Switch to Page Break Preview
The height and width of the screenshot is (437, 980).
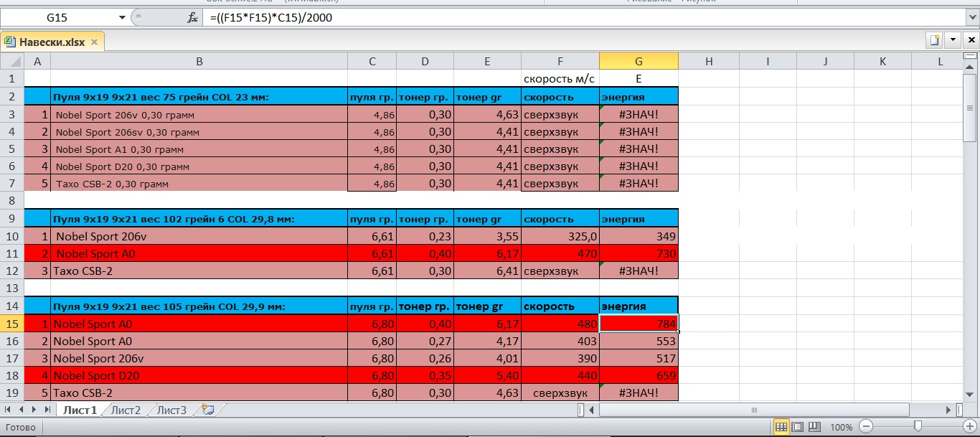tap(815, 427)
